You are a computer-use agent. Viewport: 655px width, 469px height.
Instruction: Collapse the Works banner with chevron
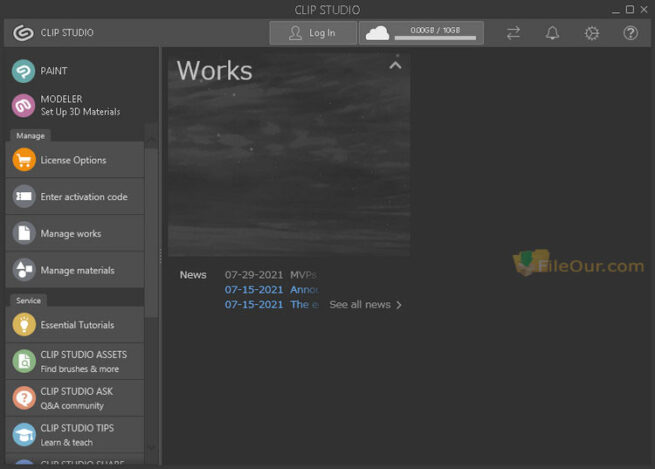coord(395,65)
